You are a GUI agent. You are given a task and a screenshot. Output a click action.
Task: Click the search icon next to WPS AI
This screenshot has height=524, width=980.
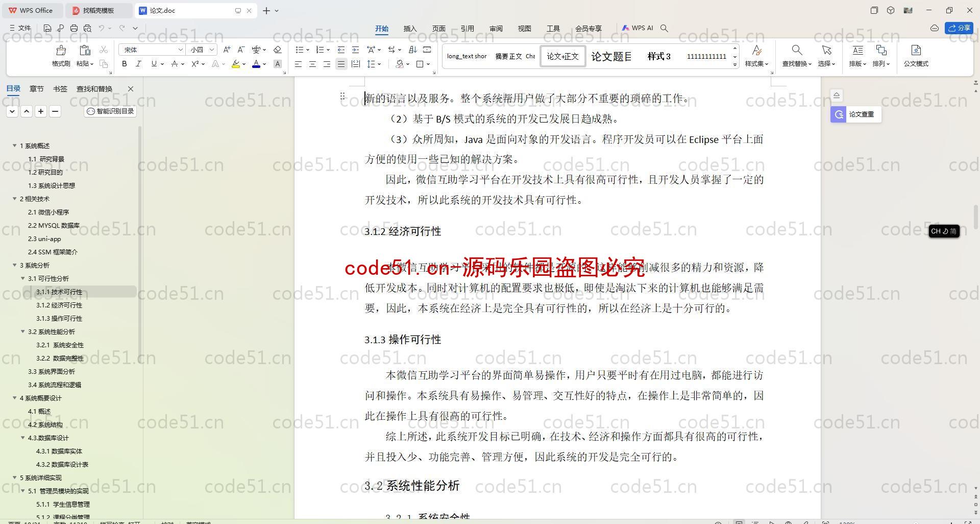[x=664, y=28]
